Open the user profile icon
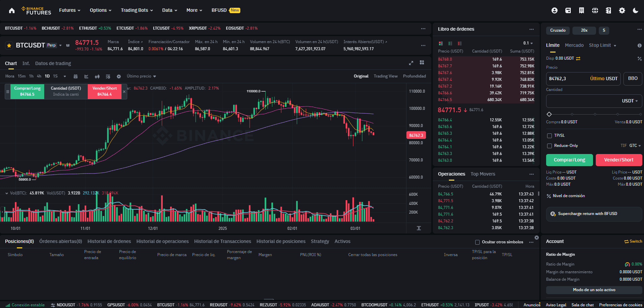 click(x=555, y=10)
